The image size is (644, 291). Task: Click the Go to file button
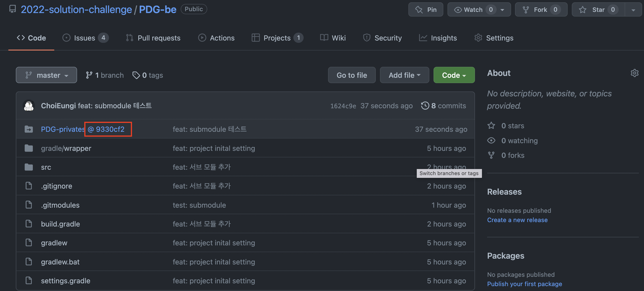[x=352, y=75]
